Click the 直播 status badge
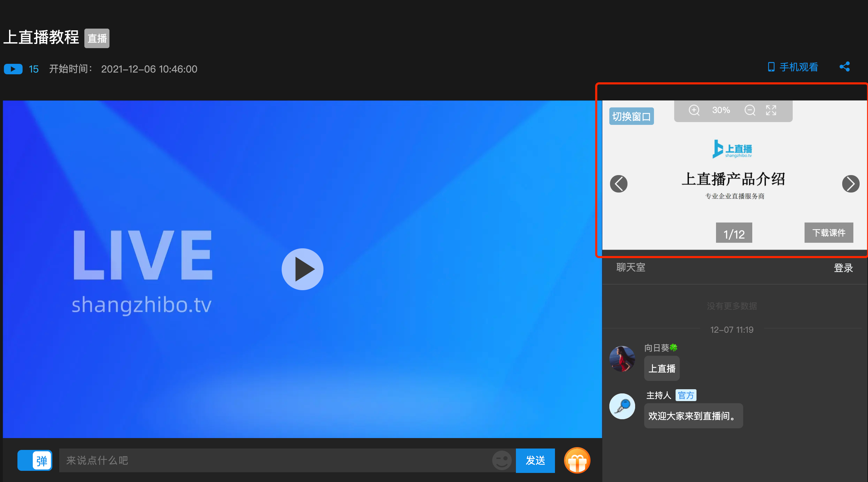868x482 pixels. coord(97,38)
